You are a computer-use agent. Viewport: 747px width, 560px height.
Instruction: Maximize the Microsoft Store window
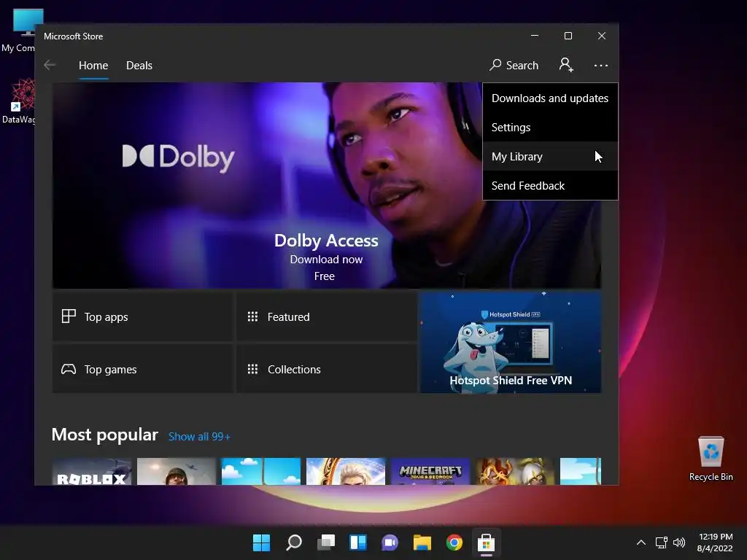pyautogui.click(x=568, y=36)
